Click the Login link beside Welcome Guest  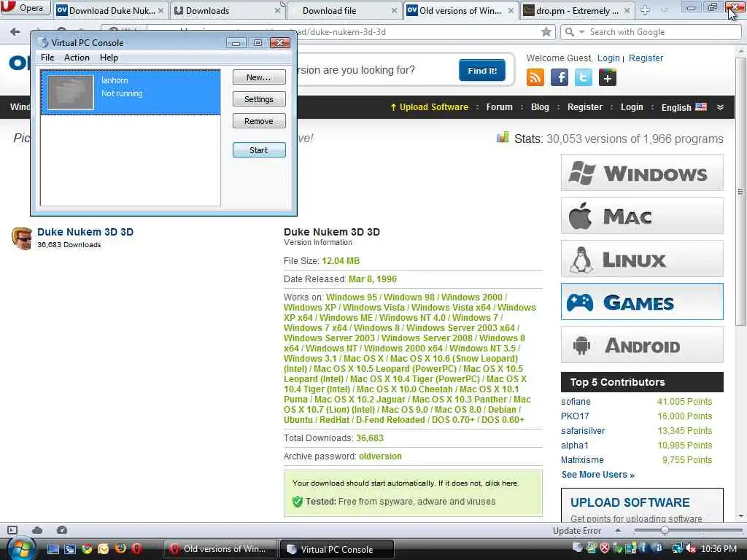coord(608,58)
